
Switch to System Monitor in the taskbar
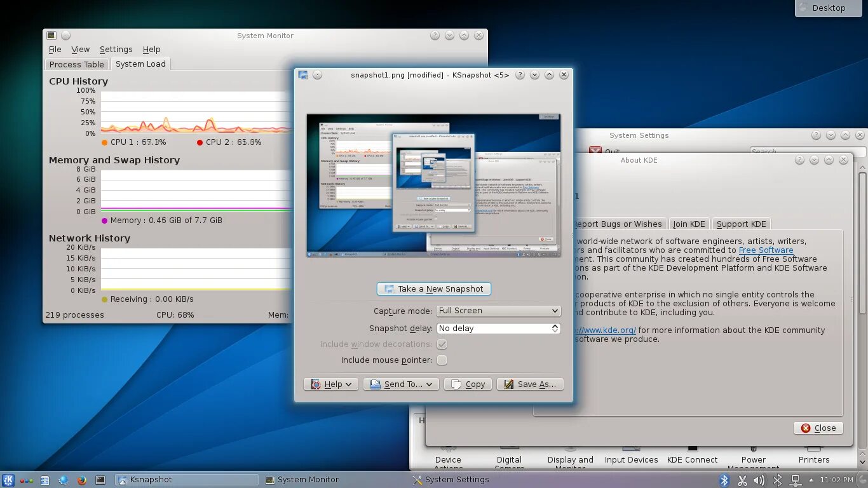(302, 480)
